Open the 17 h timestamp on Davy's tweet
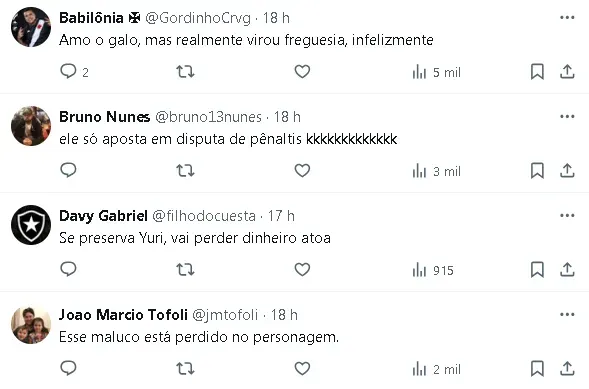Screen dimensions: 589x389 coord(281,216)
